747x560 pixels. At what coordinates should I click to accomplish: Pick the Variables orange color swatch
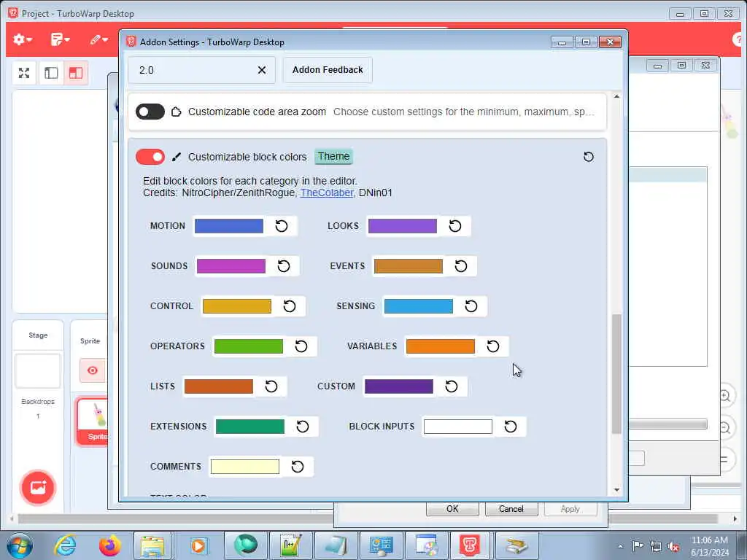441,346
